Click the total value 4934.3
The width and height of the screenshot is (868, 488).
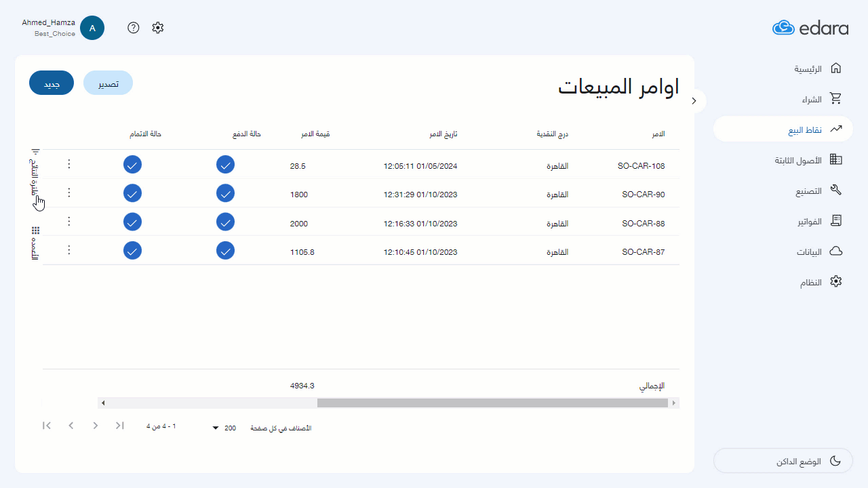click(x=302, y=386)
